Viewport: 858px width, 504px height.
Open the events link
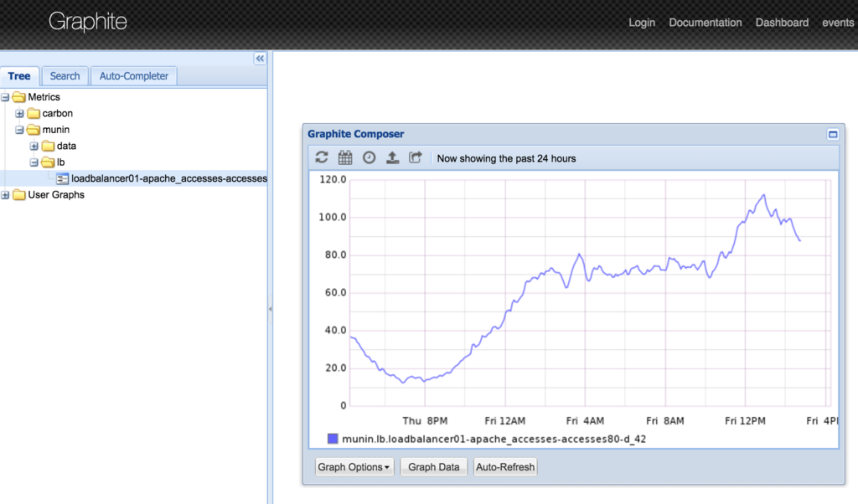(x=838, y=23)
